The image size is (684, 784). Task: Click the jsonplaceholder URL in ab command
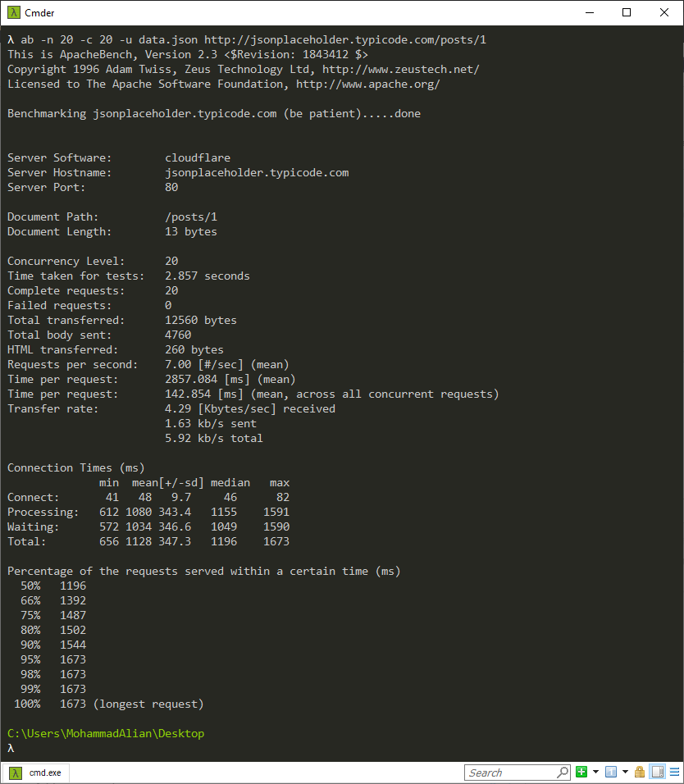point(350,39)
